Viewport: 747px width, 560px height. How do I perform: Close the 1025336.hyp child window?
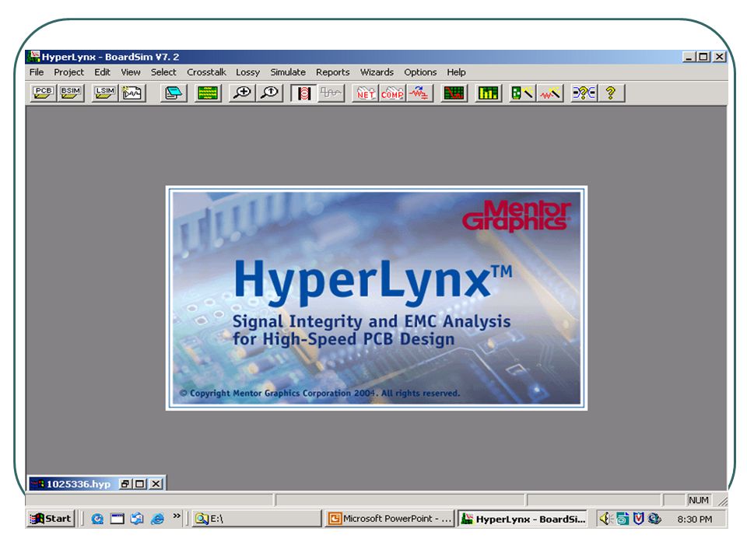tap(156, 484)
